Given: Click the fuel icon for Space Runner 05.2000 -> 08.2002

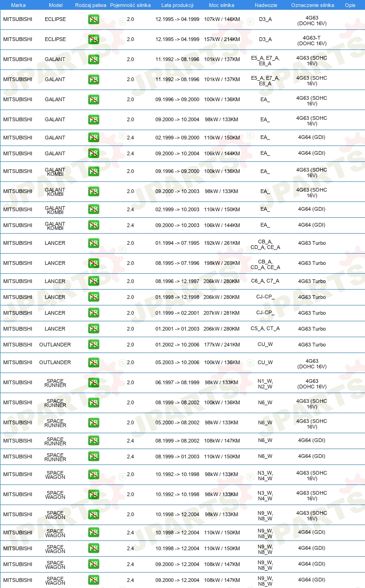Looking at the screenshot, I should click(x=93, y=423).
